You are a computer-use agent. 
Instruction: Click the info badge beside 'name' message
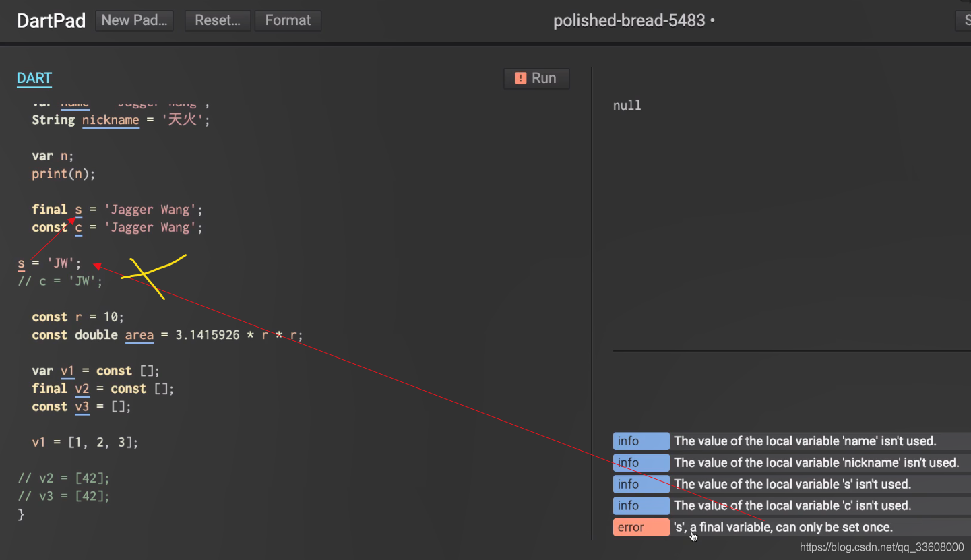click(641, 441)
